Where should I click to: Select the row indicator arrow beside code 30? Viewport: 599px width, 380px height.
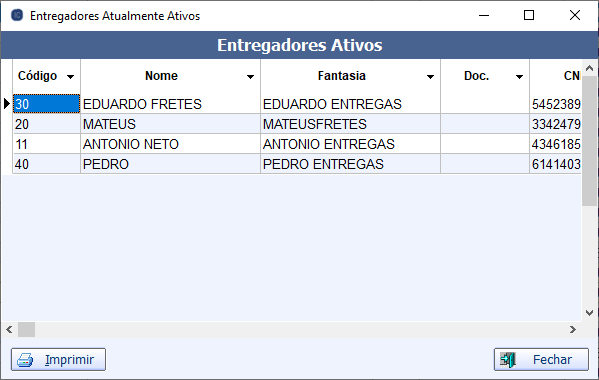[x=6, y=103]
